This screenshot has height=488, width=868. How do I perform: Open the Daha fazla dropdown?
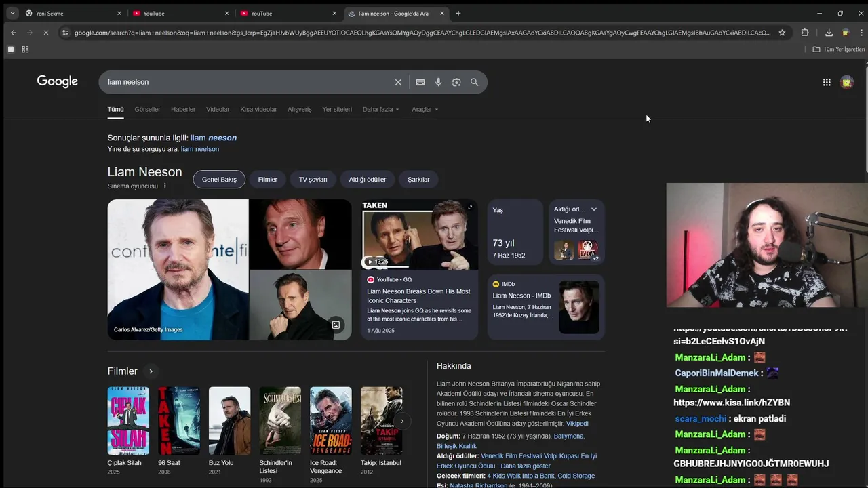tap(380, 109)
